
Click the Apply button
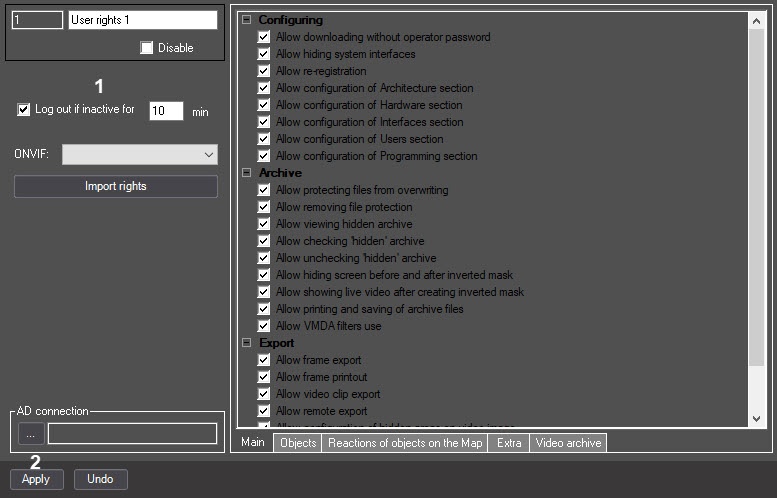36,479
